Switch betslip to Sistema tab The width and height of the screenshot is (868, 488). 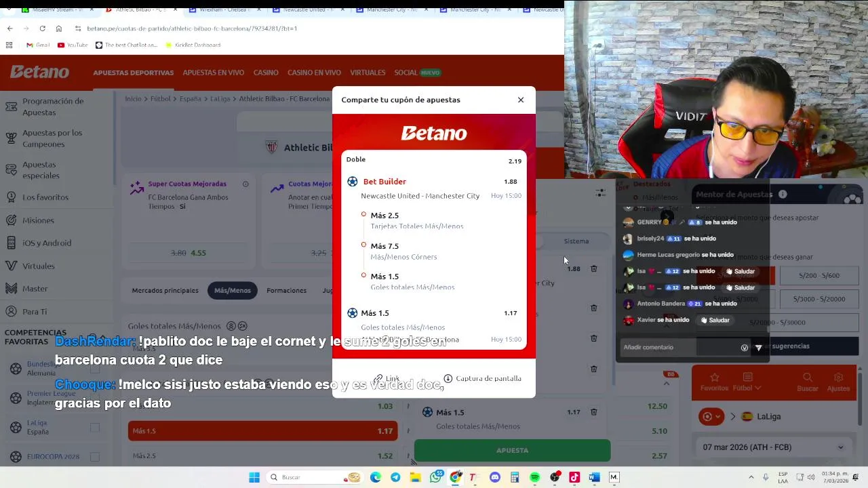click(576, 241)
